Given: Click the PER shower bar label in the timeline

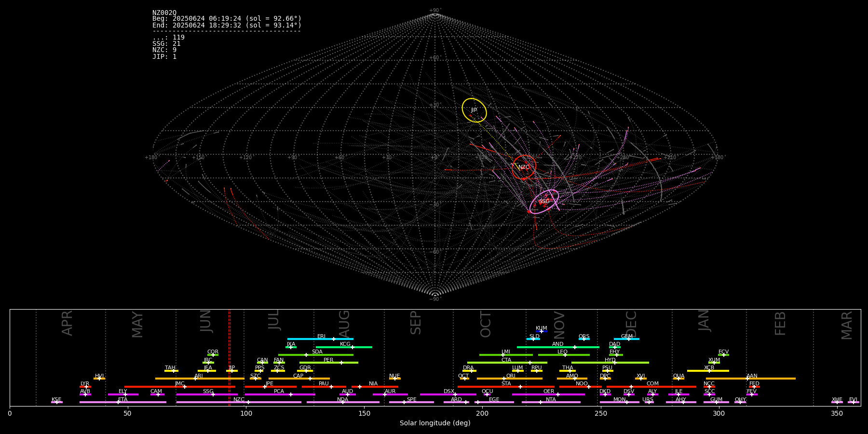Looking at the screenshot, I should pos(328,360).
